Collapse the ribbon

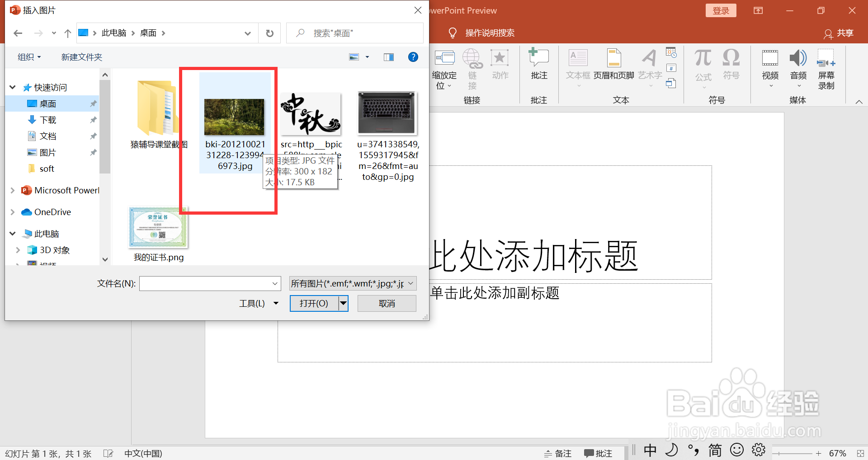(859, 102)
